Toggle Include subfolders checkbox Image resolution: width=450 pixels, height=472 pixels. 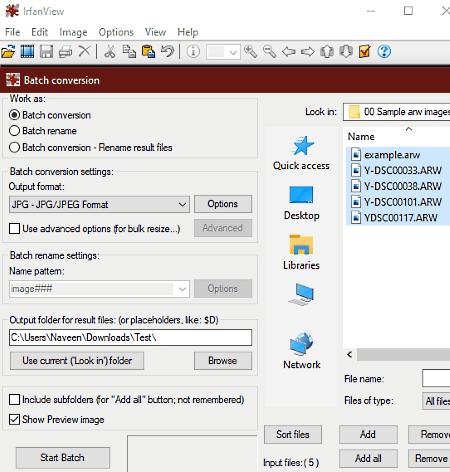[14, 399]
